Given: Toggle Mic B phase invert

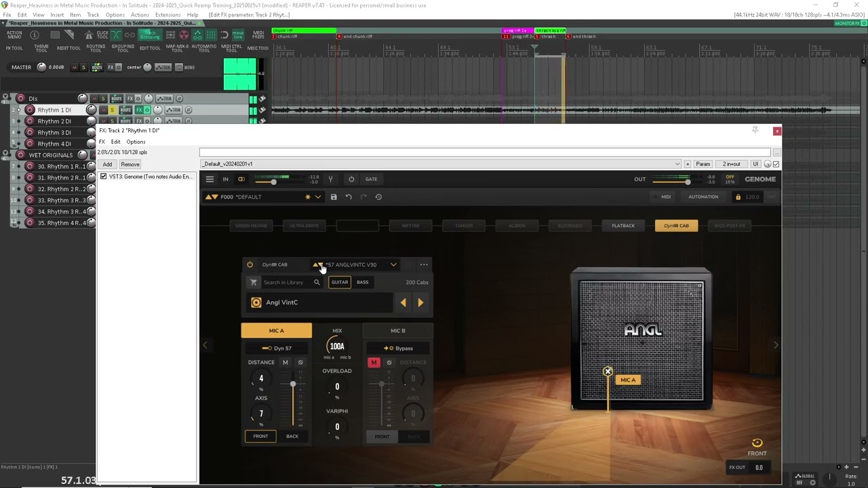Looking at the screenshot, I should [x=389, y=363].
